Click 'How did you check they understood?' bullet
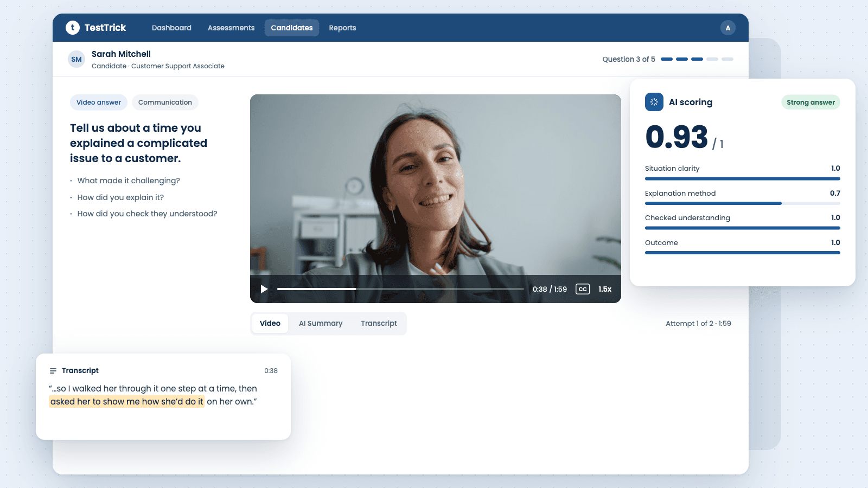The height and width of the screenshot is (488, 868). [147, 214]
